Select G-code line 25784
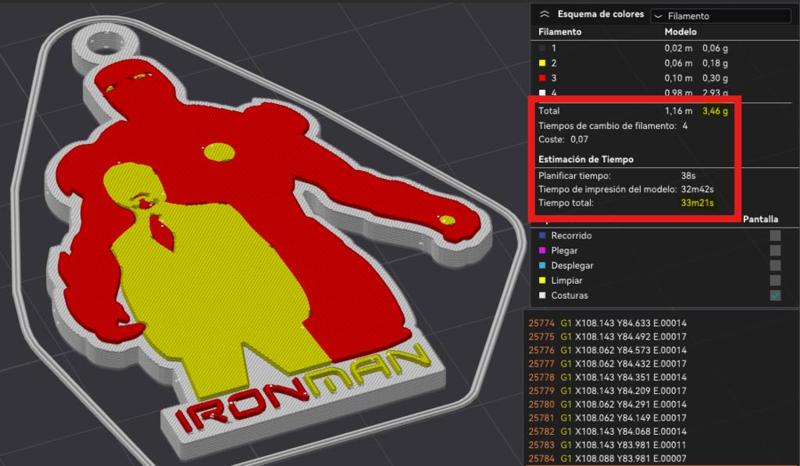Screen dimensions: 800x466 [607, 458]
